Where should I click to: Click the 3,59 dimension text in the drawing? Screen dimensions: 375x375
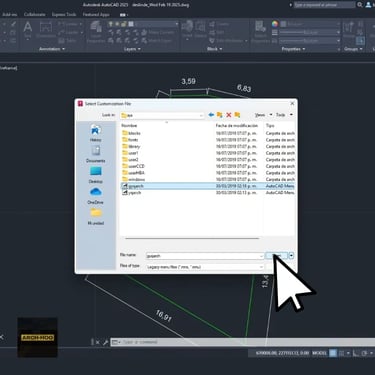pyautogui.click(x=189, y=81)
